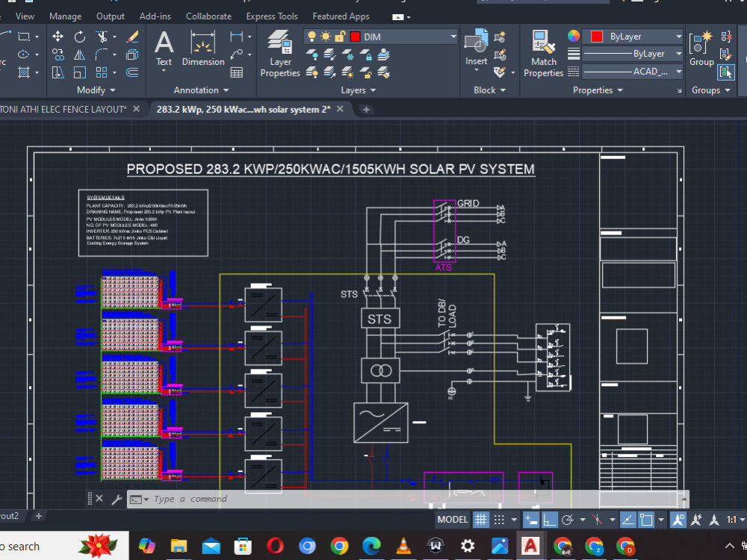The image size is (747, 560).
Task: Click the Text annotation tool
Action: click(164, 49)
